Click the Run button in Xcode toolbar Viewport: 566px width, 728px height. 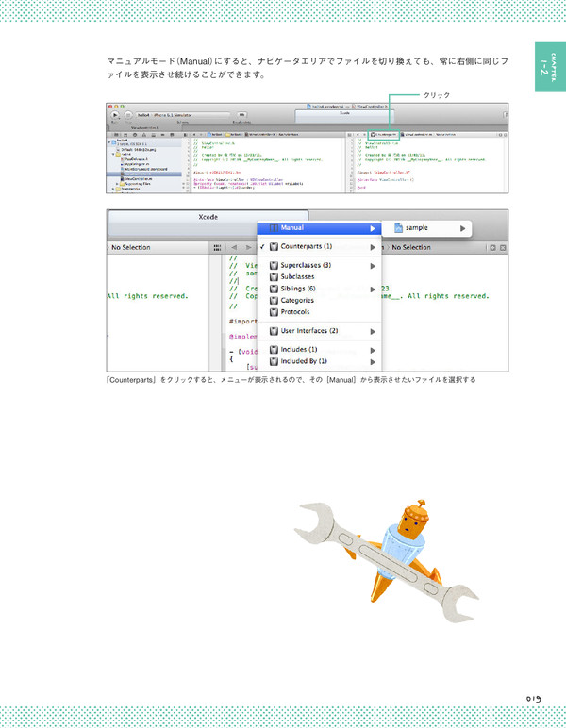[x=114, y=113]
